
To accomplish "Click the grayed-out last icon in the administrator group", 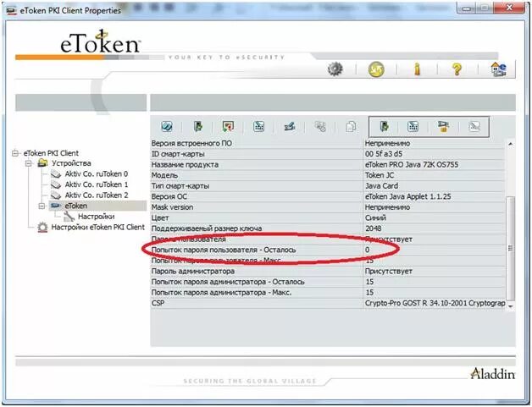I will pyautogui.click(x=474, y=127).
